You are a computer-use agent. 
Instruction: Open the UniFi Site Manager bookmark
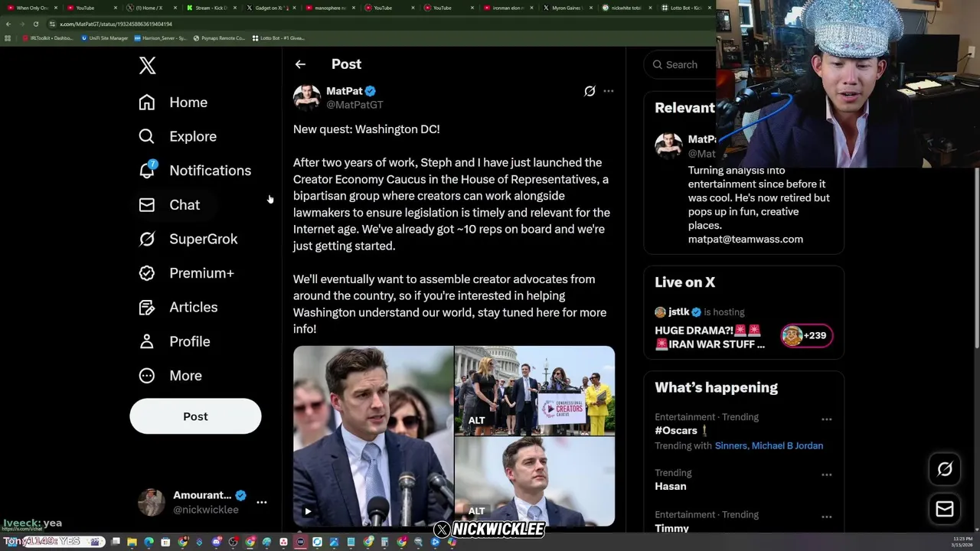tap(105, 38)
